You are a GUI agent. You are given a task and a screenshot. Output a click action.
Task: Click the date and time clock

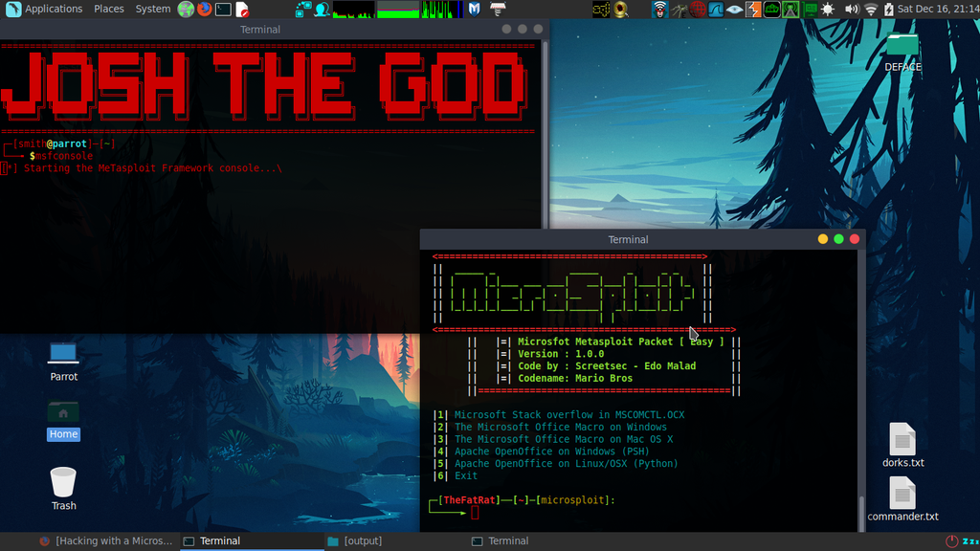(x=937, y=9)
